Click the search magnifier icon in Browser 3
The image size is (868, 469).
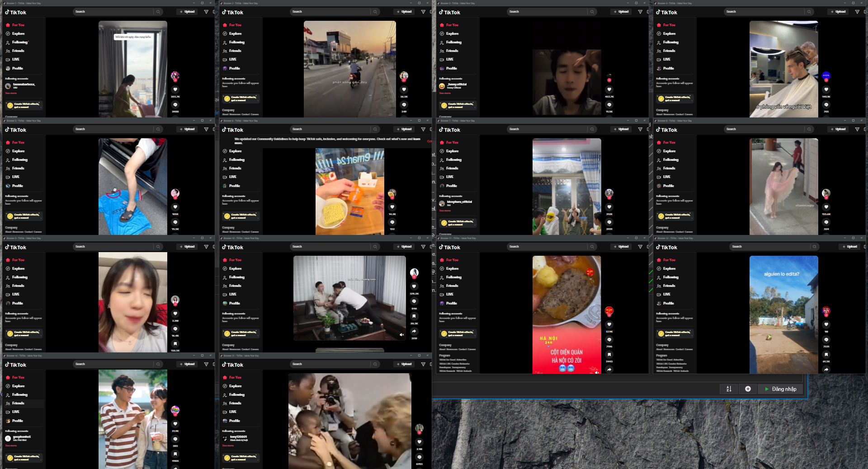tap(592, 12)
